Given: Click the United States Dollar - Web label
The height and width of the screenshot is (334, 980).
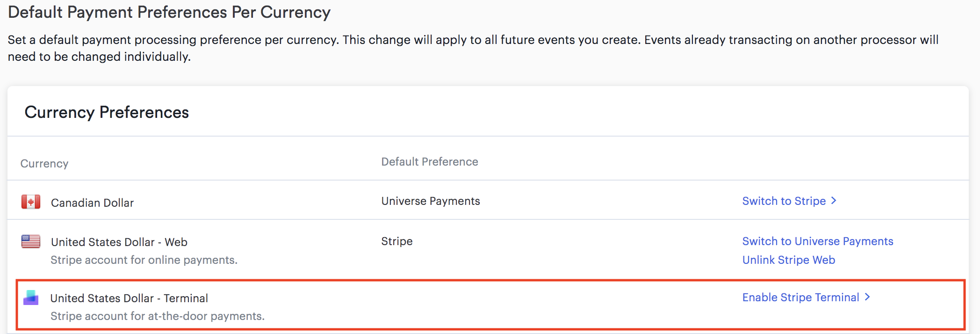Looking at the screenshot, I should click(119, 242).
